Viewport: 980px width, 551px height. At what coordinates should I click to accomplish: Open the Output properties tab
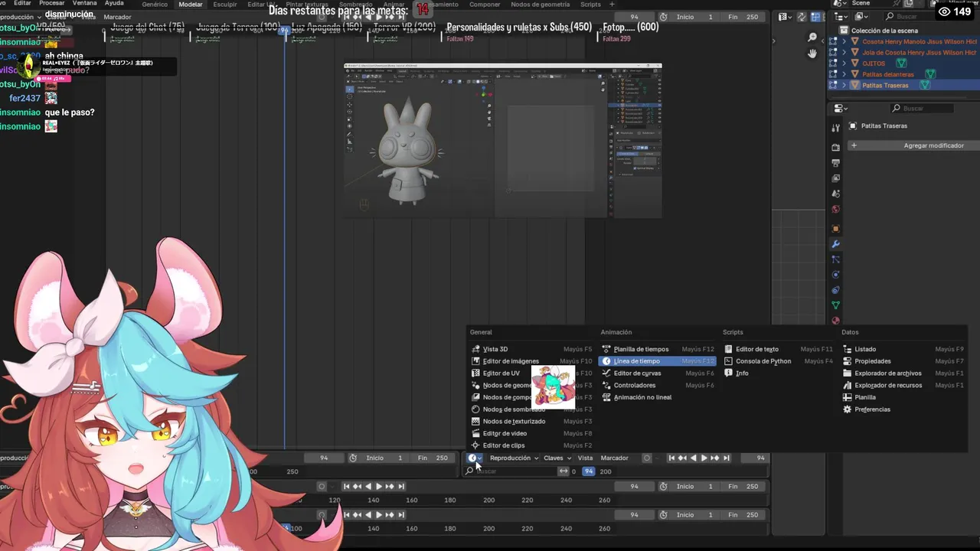[x=835, y=162]
